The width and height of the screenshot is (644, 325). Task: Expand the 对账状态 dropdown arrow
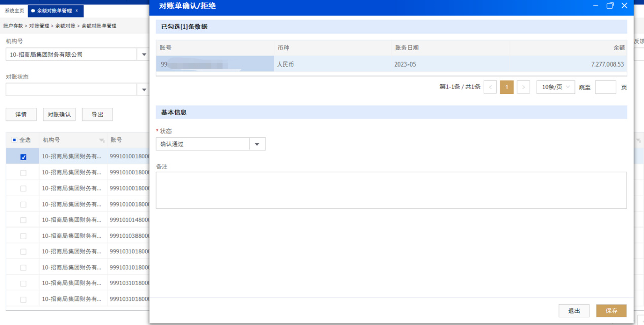point(144,89)
